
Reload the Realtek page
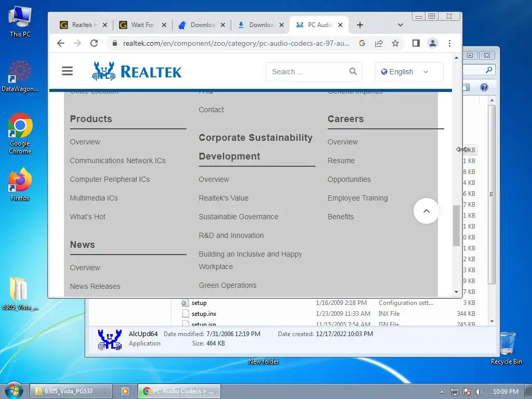click(94, 43)
